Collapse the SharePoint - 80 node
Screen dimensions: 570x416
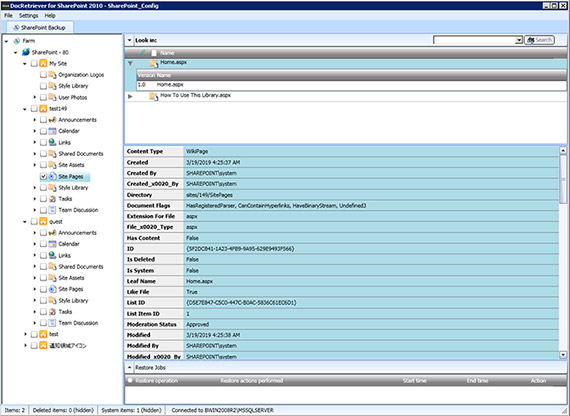16,52
